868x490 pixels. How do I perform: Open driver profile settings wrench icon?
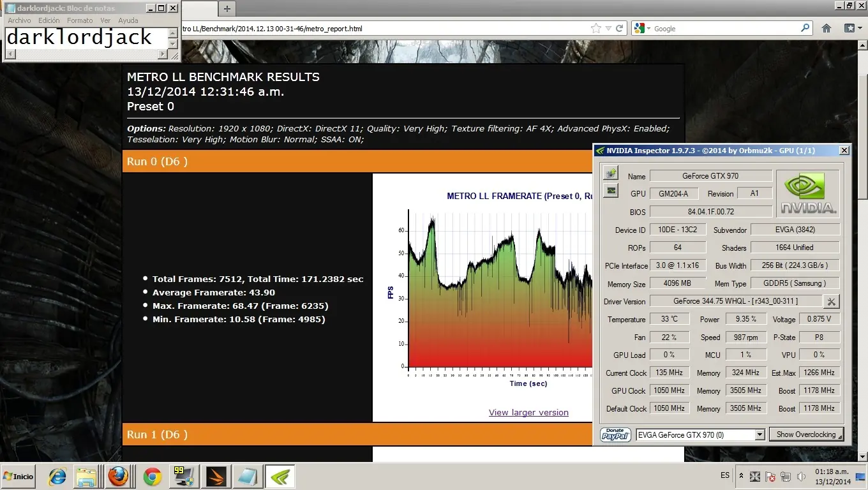click(832, 301)
